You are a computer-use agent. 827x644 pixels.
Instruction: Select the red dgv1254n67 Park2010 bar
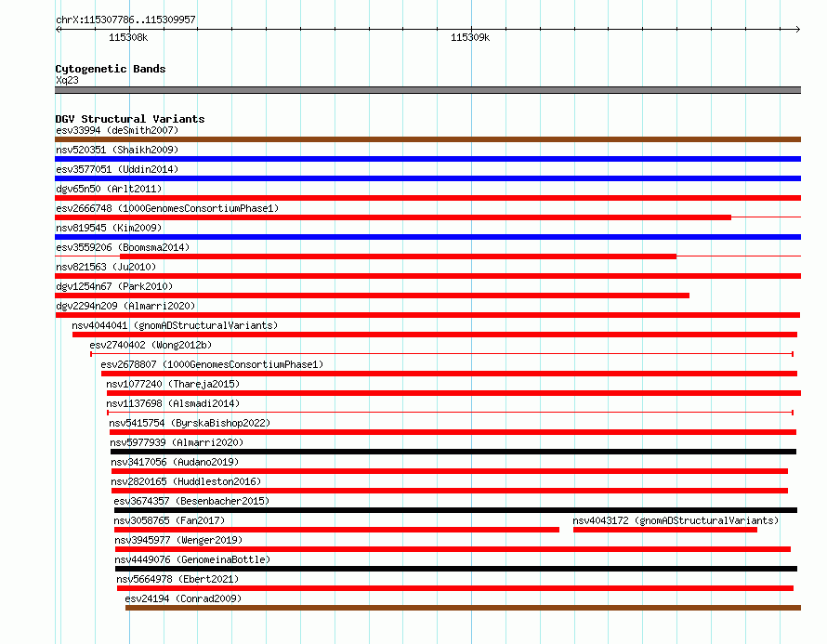coord(372,296)
